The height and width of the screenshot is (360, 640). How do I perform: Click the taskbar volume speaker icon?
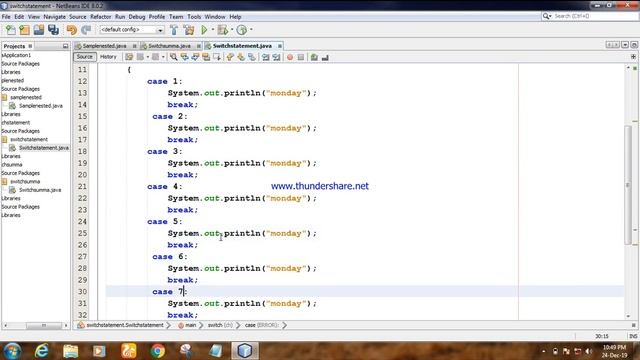[588, 351]
